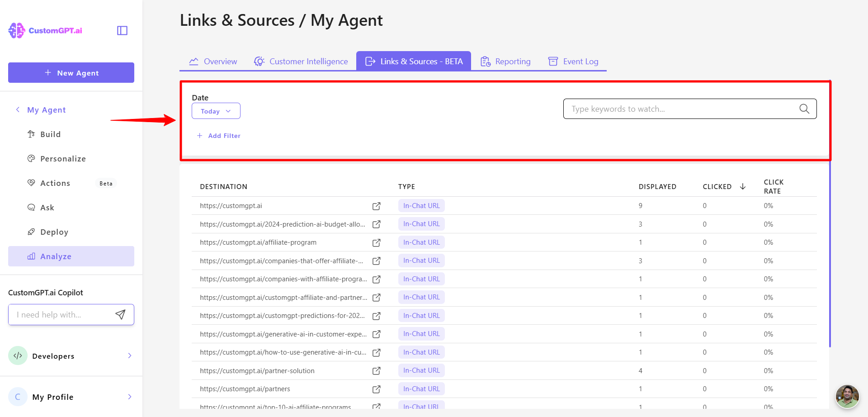
Task: Open external link for customgpt-affiliate-and-partner row
Action: (x=376, y=298)
